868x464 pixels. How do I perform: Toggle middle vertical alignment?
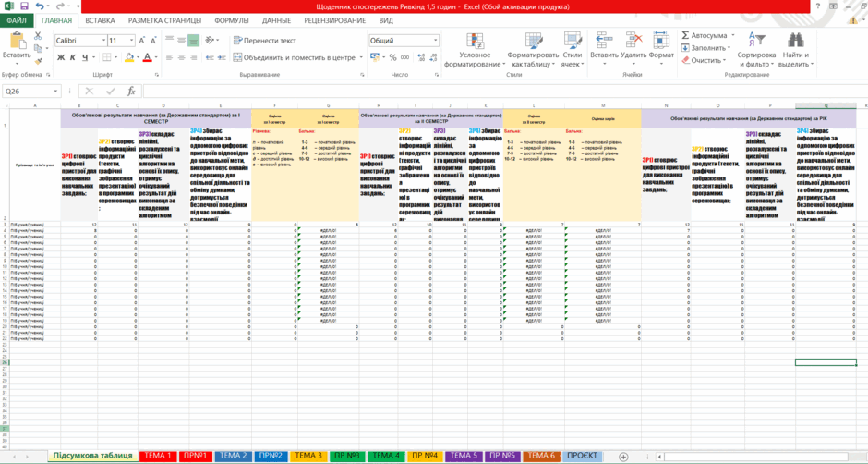181,40
